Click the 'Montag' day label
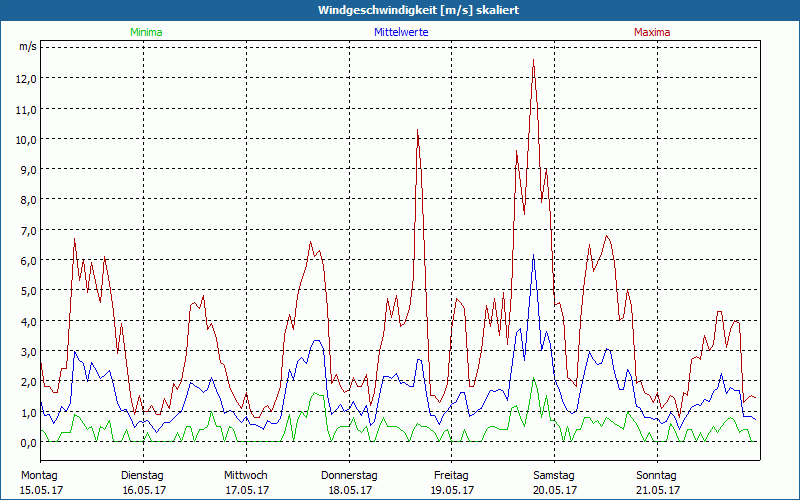 (x=39, y=476)
